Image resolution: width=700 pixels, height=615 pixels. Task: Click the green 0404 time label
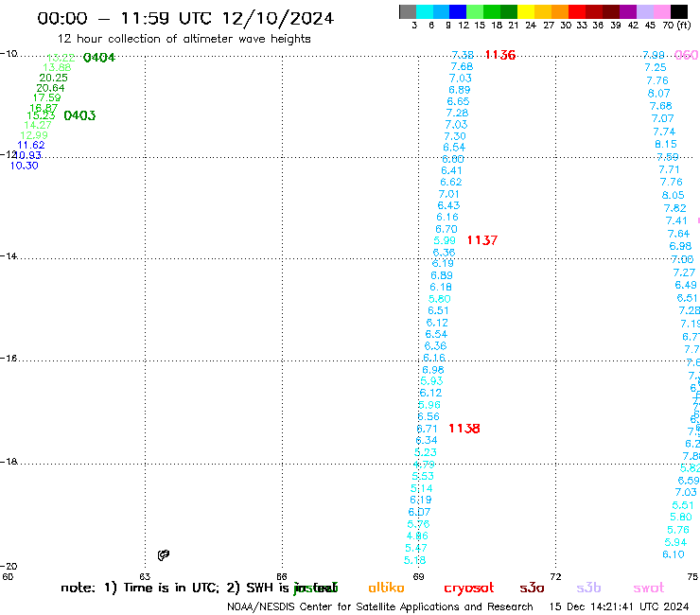click(x=99, y=57)
